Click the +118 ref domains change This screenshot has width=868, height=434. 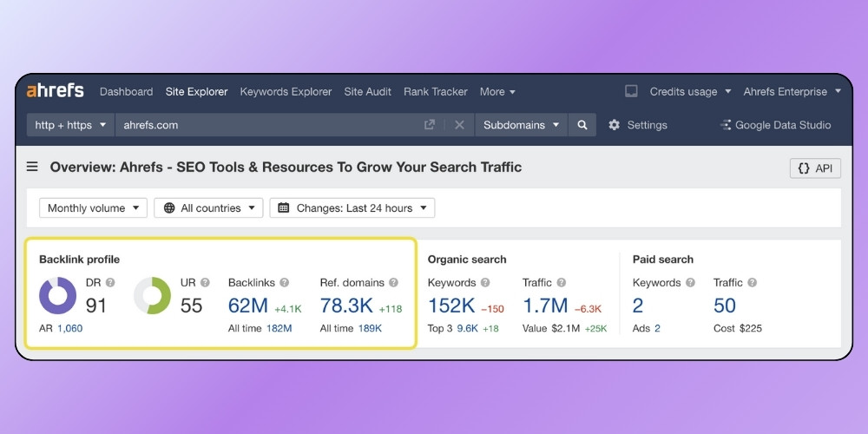(x=391, y=309)
